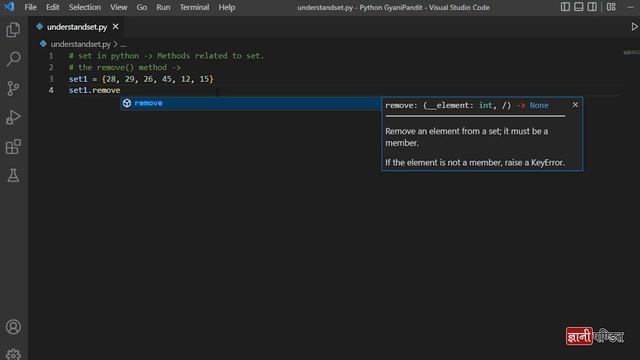640x360 pixels.
Task: Click the VS Code logo icon
Action: [x=9, y=7]
